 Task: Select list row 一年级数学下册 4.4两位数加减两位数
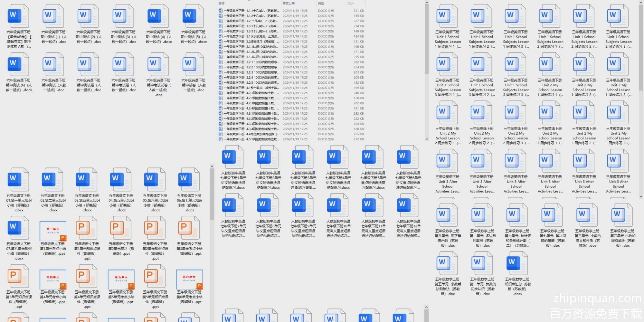coord(291,134)
